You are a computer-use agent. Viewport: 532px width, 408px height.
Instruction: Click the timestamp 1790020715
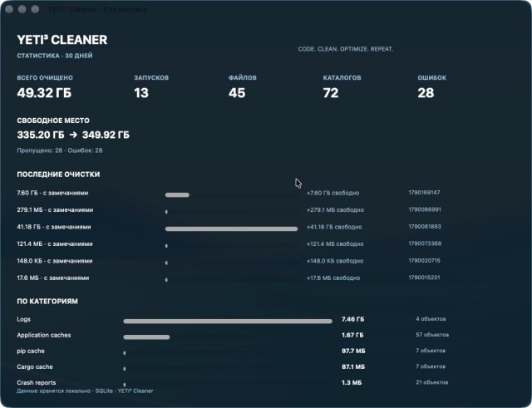(425, 260)
